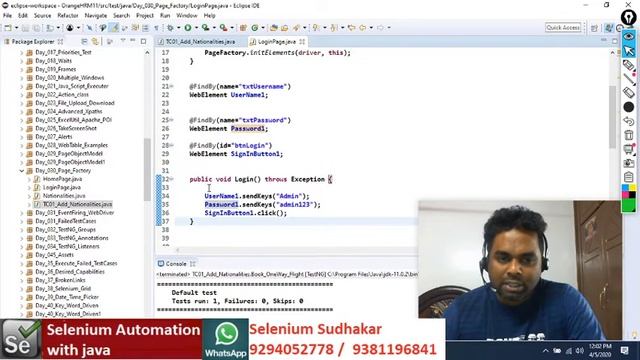
Task: Open the File menu
Action: [x=7, y=16]
